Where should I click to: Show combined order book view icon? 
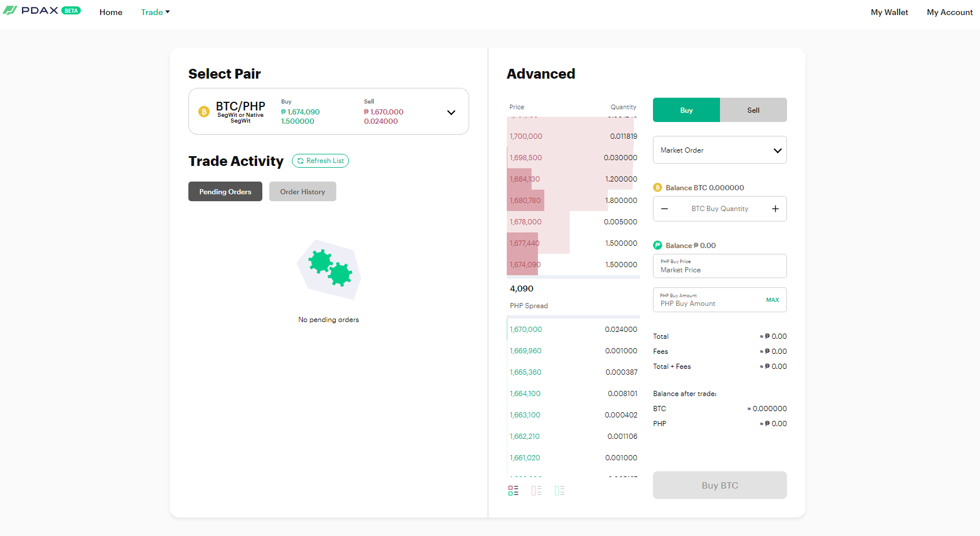click(x=513, y=490)
